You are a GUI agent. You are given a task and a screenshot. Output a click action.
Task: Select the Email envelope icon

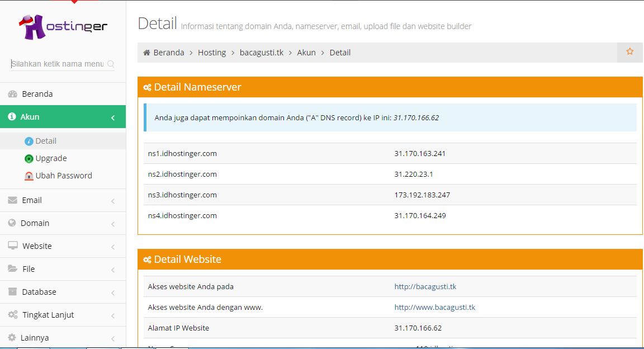click(12, 200)
